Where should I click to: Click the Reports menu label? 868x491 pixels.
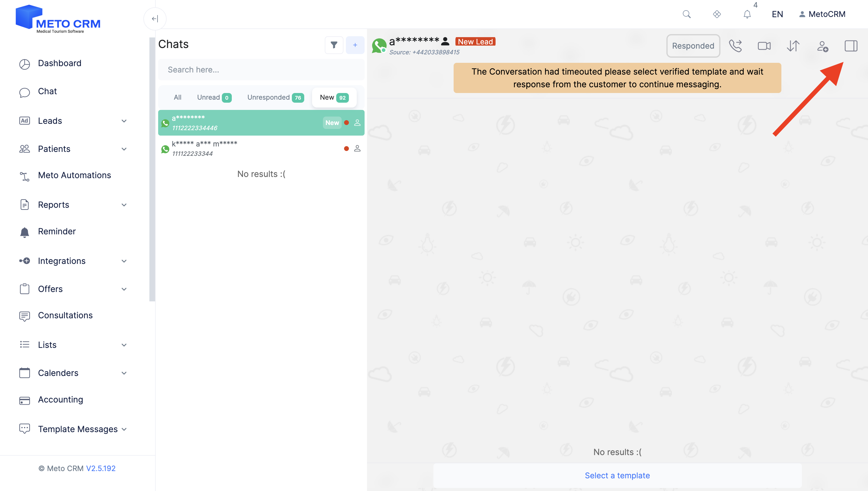pyautogui.click(x=53, y=205)
